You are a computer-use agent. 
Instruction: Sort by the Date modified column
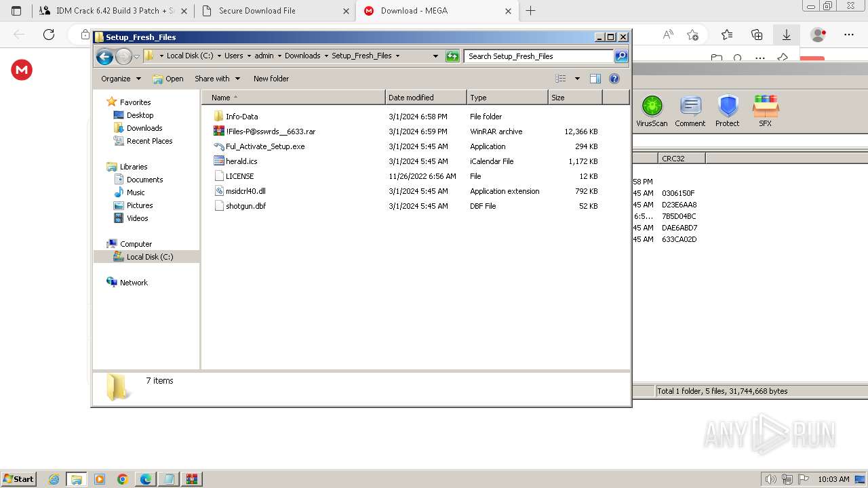[426, 98]
